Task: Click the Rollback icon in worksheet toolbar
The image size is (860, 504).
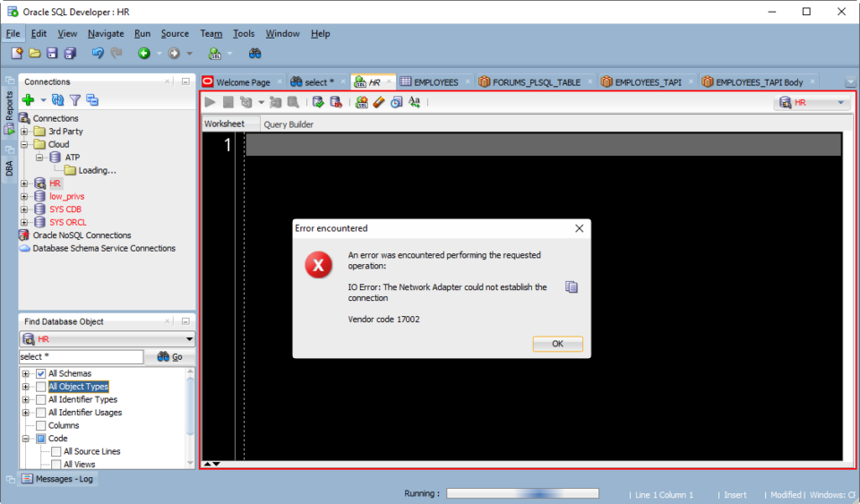Action: 336,102
